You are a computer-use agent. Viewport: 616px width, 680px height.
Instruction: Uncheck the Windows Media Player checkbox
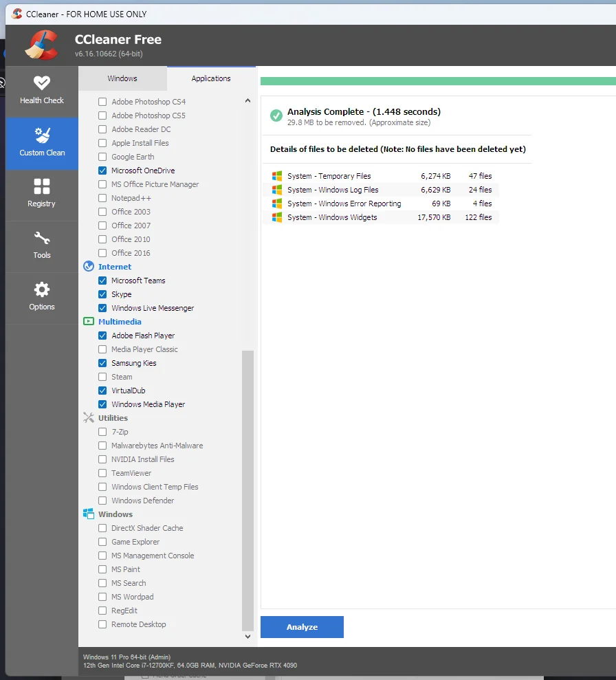coord(102,404)
